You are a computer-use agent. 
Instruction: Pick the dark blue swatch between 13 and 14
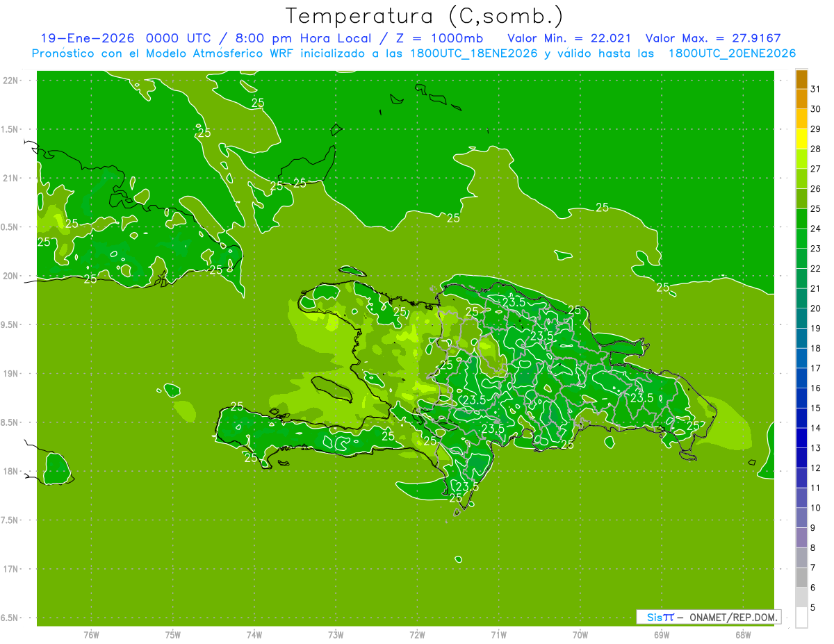coord(801,438)
